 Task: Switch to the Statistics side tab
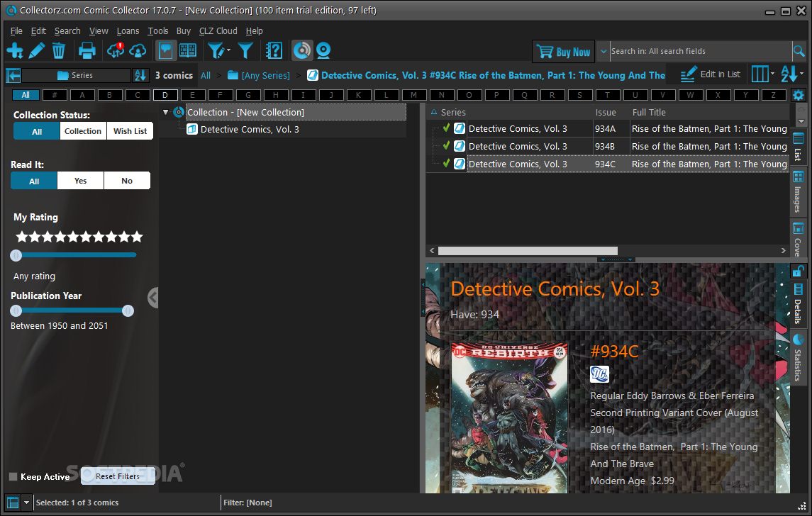(798, 358)
